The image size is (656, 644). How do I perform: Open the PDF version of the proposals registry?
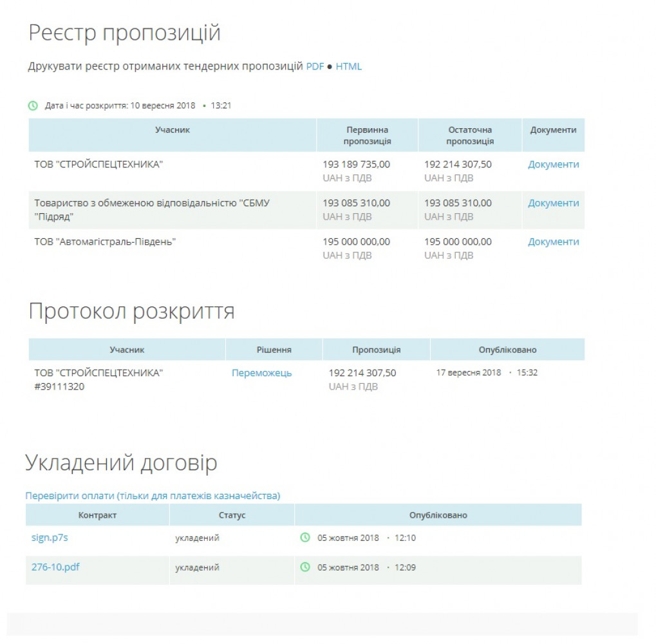[315, 66]
